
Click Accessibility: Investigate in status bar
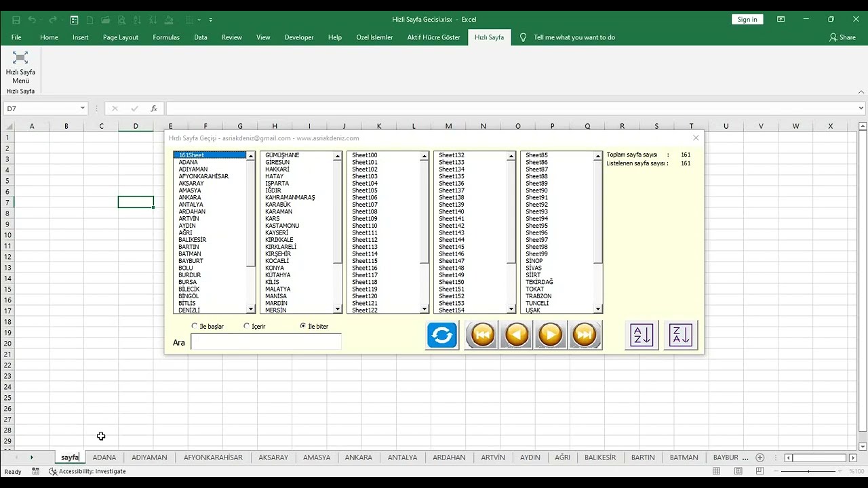click(x=87, y=471)
